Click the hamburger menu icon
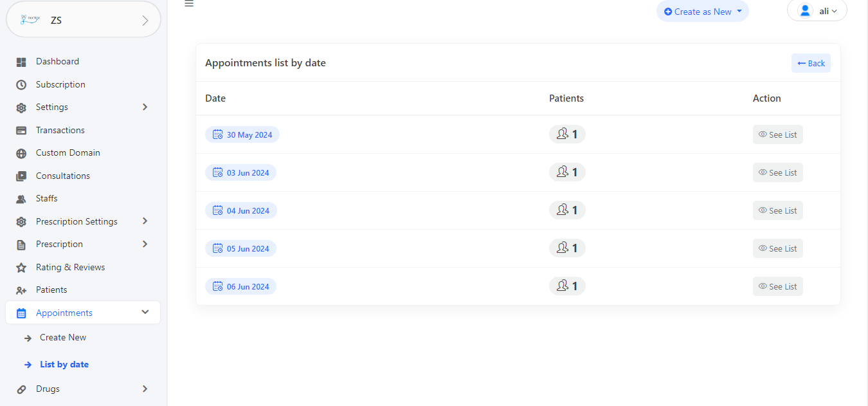The width and height of the screenshot is (868, 406). (189, 4)
